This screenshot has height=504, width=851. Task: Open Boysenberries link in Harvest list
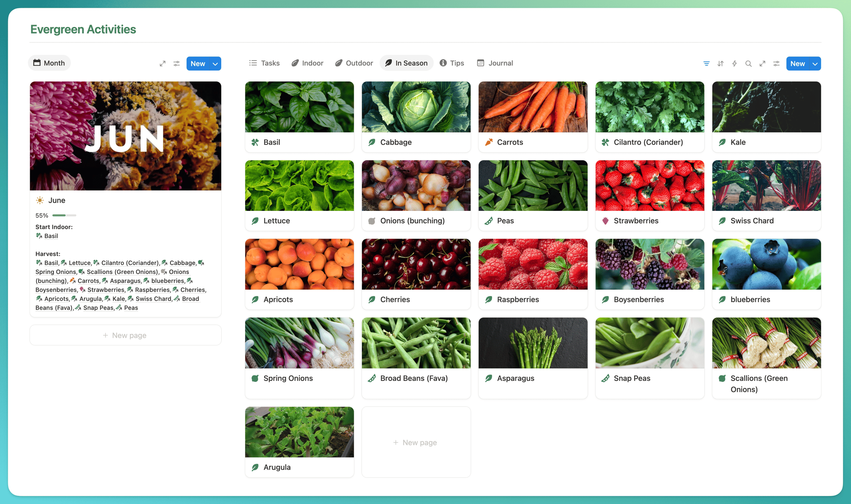click(56, 290)
